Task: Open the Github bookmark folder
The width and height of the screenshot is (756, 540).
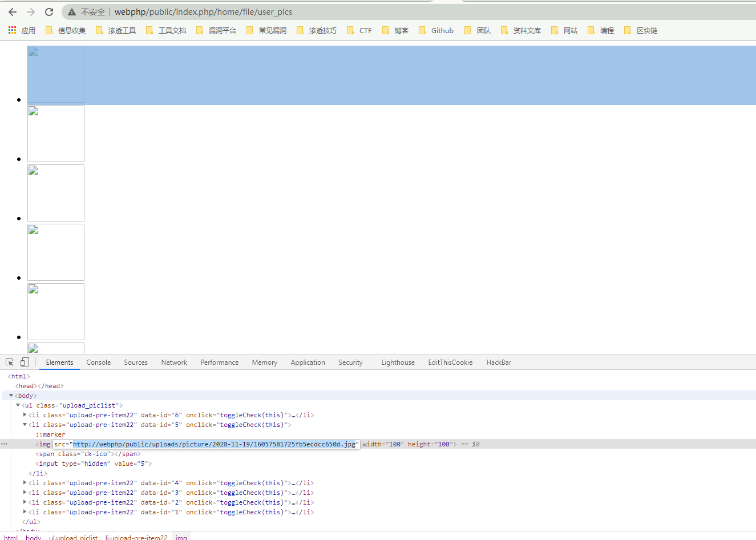Action: click(436, 30)
